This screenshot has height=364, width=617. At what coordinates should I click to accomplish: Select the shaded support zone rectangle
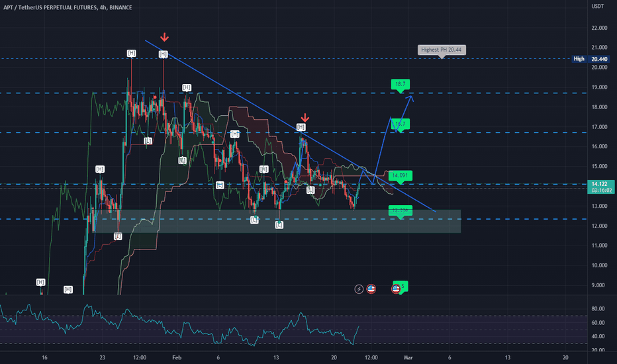[x=277, y=221]
